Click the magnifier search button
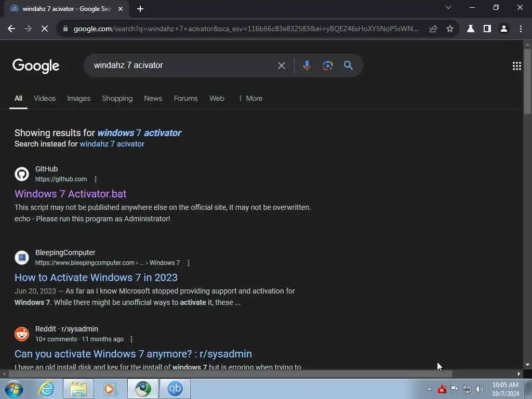Screen dimensions: 532x399 point(348,65)
